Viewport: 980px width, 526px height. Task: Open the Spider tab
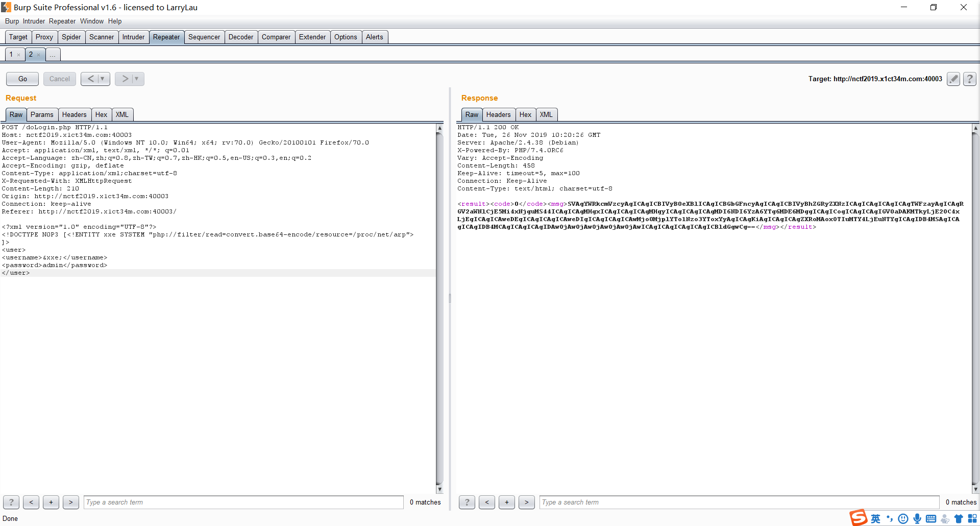click(71, 37)
